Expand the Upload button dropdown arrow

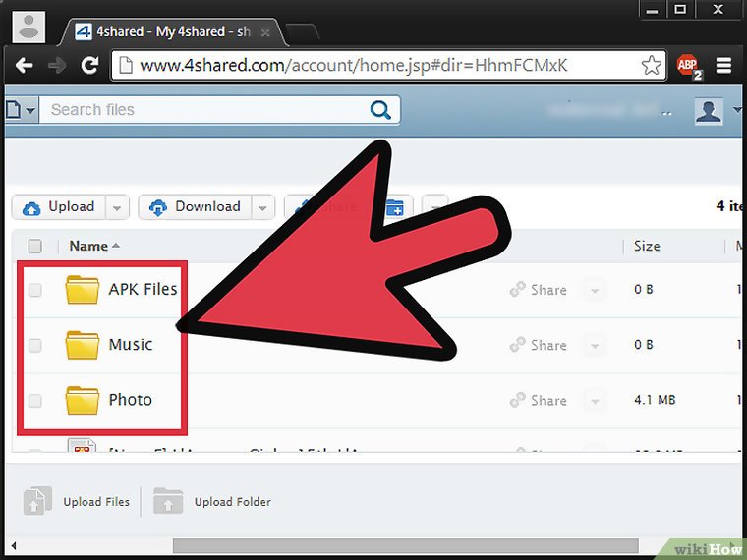pyautogui.click(x=117, y=207)
